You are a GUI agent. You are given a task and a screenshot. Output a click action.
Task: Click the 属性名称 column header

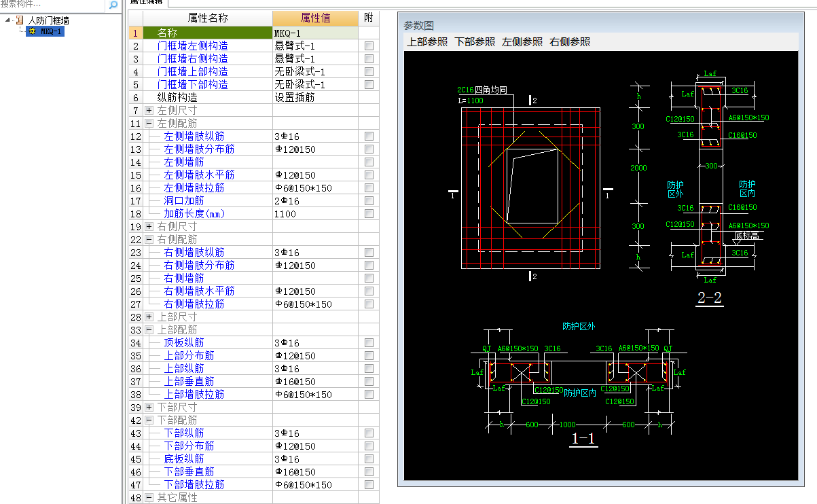[208, 18]
